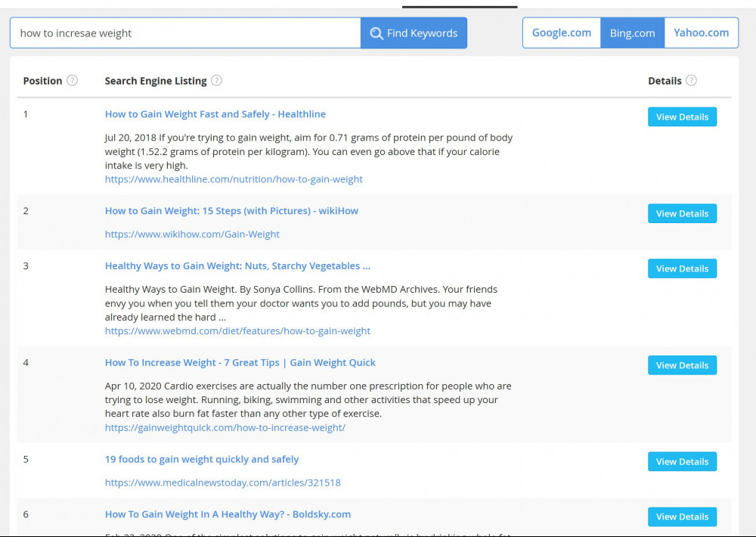View Details for the Boldsky.com result
This screenshot has width=756, height=537.
[x=682, y=517]
